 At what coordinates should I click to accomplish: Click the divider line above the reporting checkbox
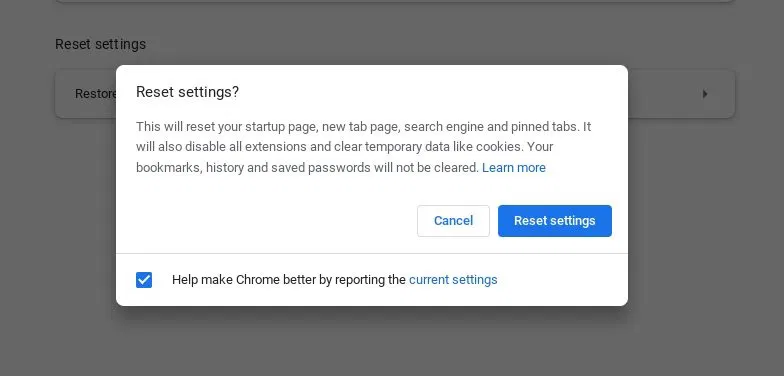coord(372,254)
